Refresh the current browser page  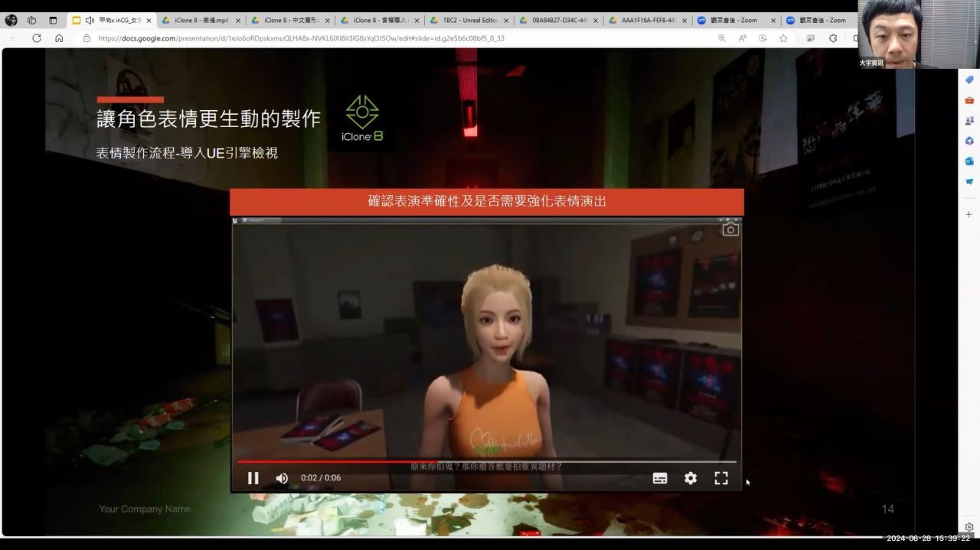pos(36,38)
